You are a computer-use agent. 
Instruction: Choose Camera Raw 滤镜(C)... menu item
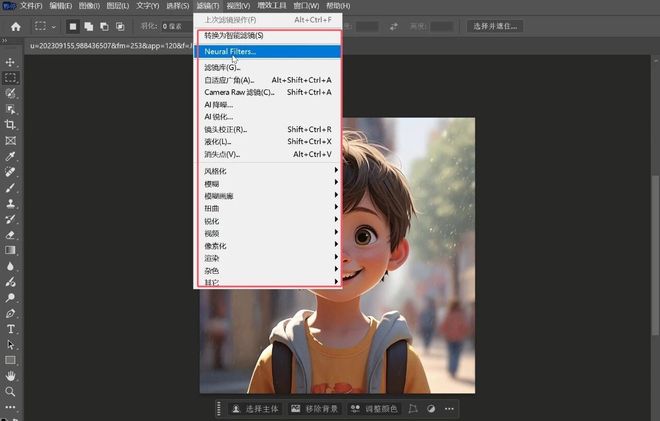point(268,92)
